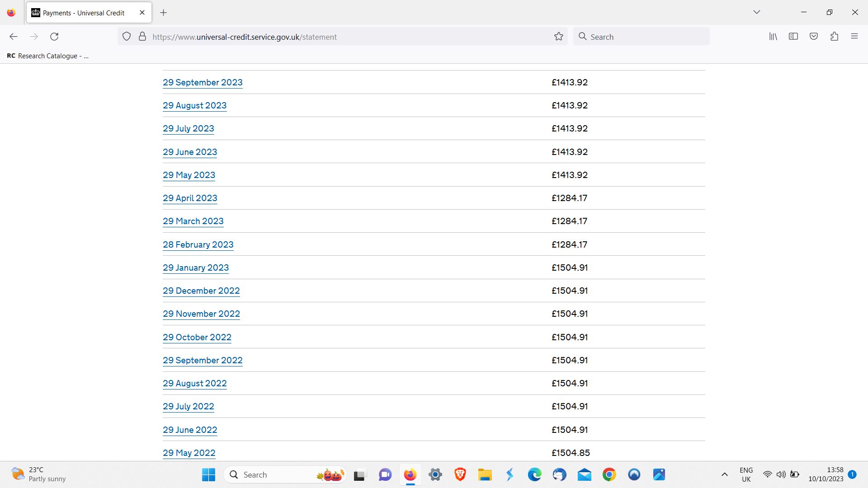Go back with browser back arrow
Screen dimensions: 868x488
14,37
